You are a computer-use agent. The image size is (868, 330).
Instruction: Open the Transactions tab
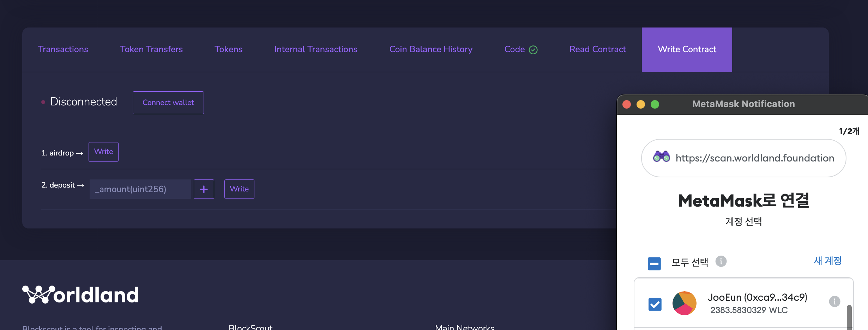point(63,49)
